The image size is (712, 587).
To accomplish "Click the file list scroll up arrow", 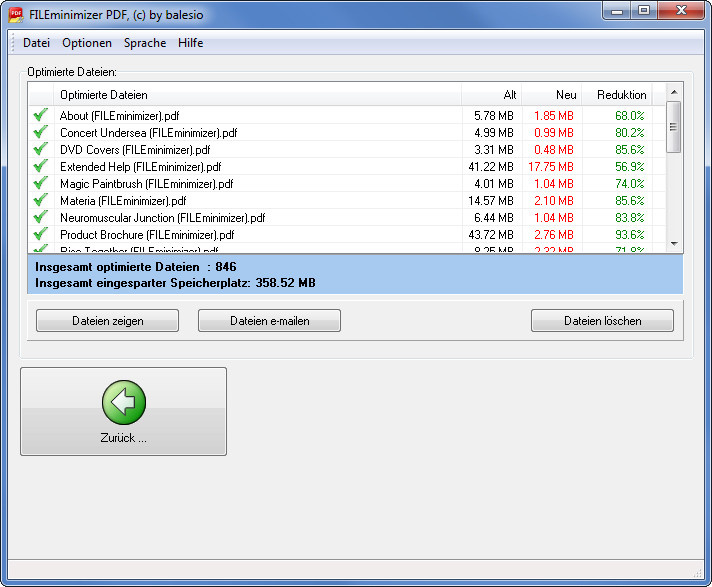I will (674, 92).
